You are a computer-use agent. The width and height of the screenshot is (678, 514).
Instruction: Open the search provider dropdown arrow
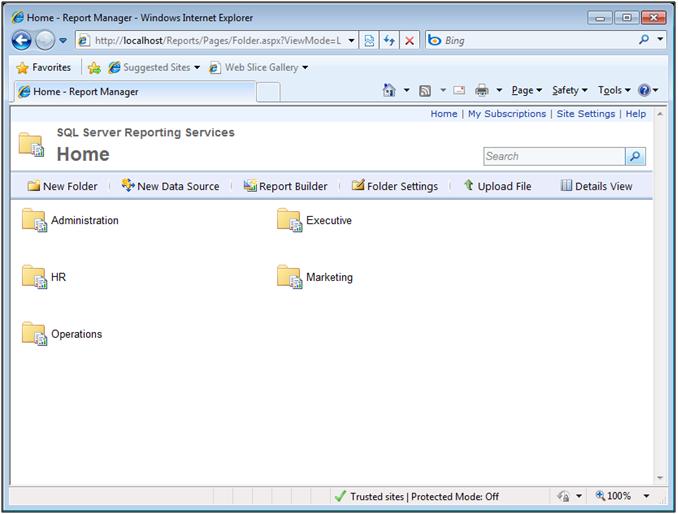pos(660,39)
